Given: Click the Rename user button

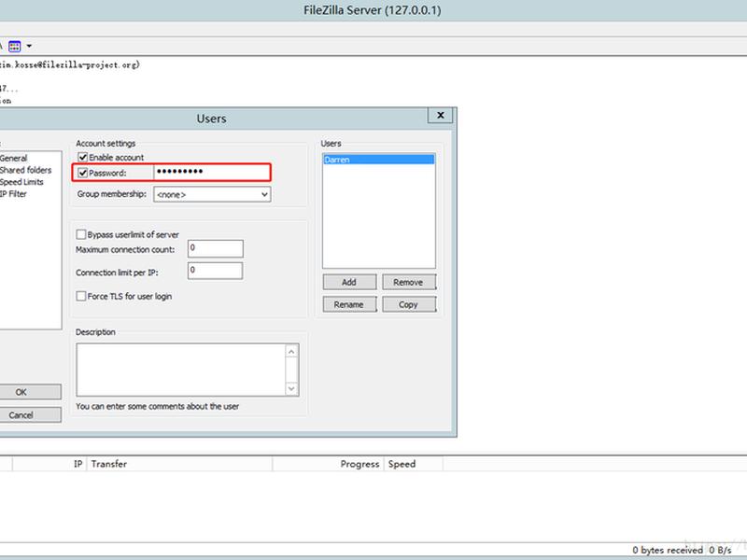Looking at the screenshot, I should [349, 304].
